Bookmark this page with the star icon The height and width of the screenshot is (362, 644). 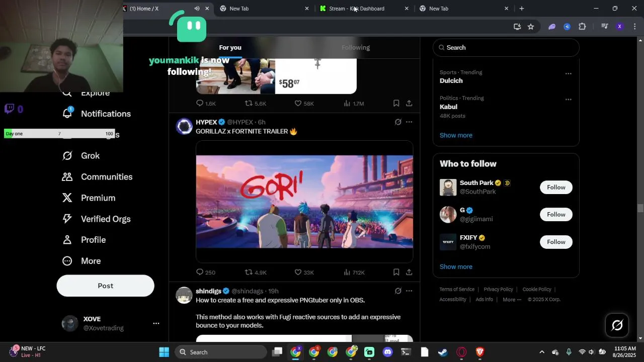click(531, 27)
